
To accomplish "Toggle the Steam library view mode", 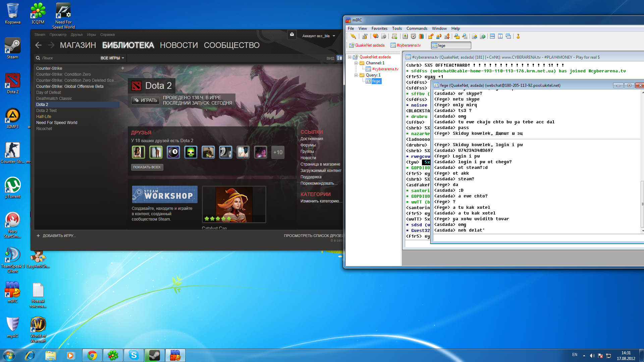I will tap(339, 58).
